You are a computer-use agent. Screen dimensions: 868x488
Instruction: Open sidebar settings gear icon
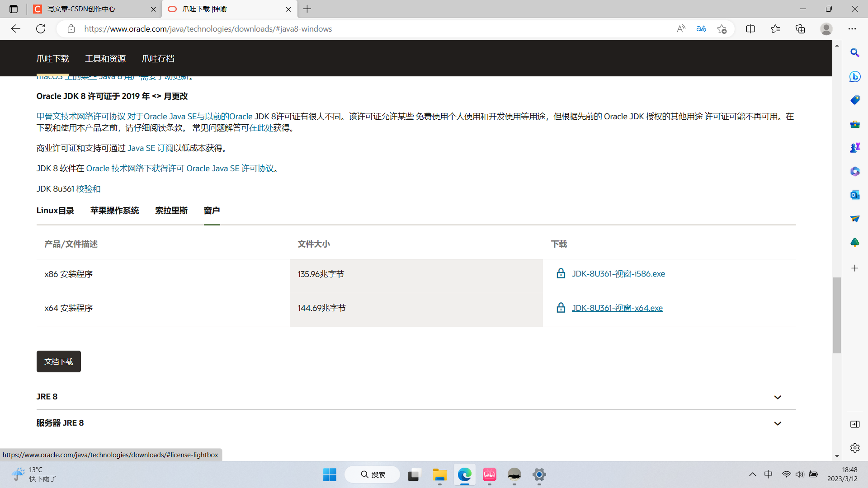click(x=854, y=448)
